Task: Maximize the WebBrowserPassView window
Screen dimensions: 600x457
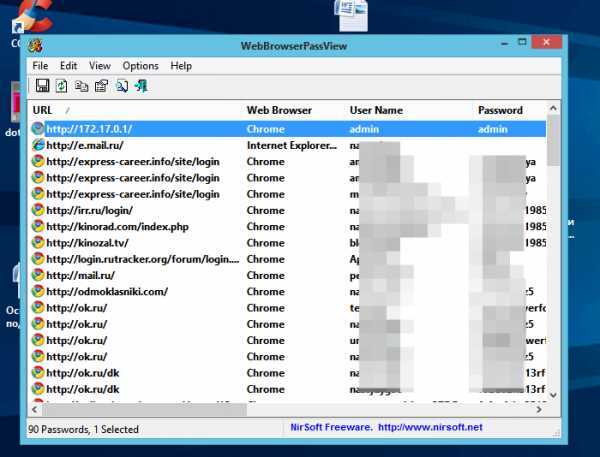Action: pyautogui.click(x=522, y=42)
